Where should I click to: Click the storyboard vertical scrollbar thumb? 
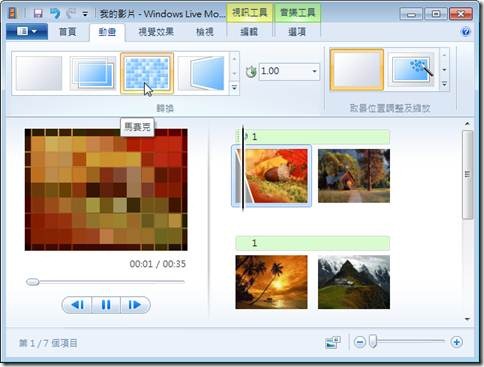click(467, 175)
